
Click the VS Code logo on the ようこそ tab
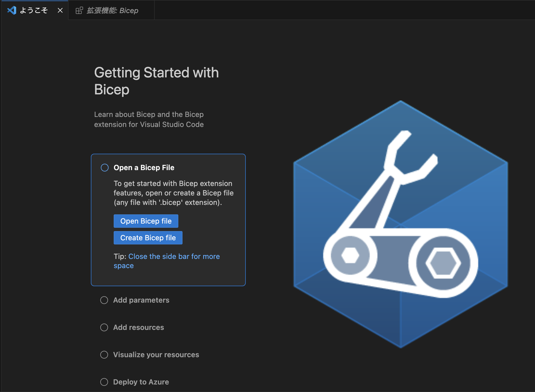[x=12, y=11]
